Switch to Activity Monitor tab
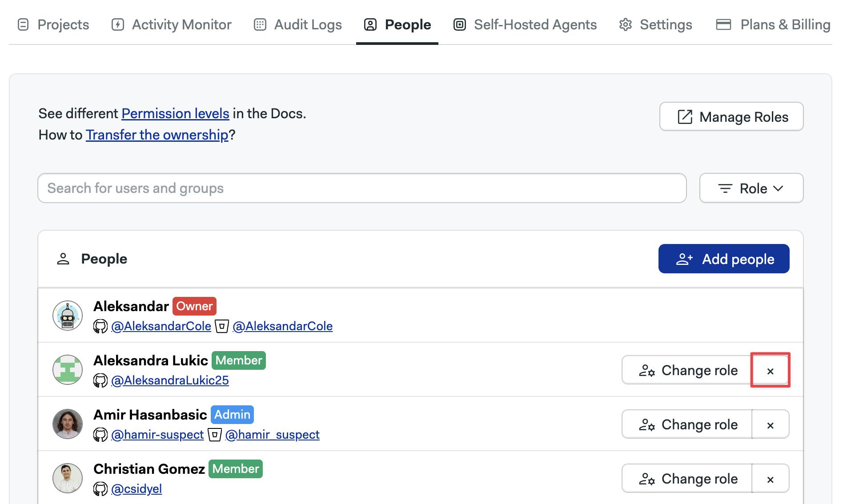Screen dimensions: 843x504 [171, 24]
